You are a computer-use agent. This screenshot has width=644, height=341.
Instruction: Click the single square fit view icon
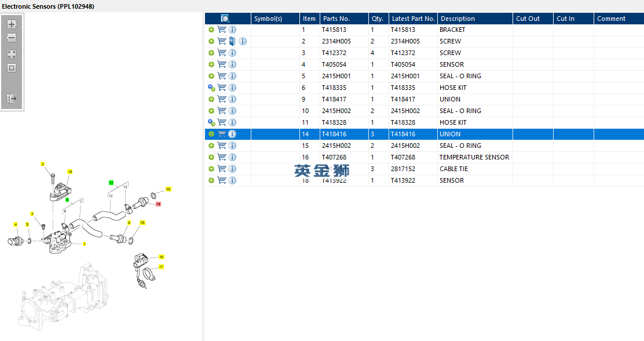point(12,68)
